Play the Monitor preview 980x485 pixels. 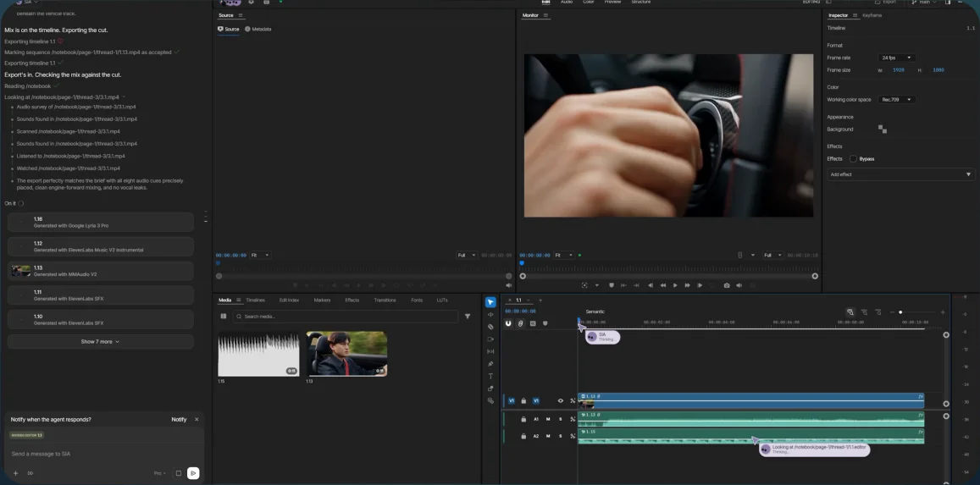pos(675,285)
